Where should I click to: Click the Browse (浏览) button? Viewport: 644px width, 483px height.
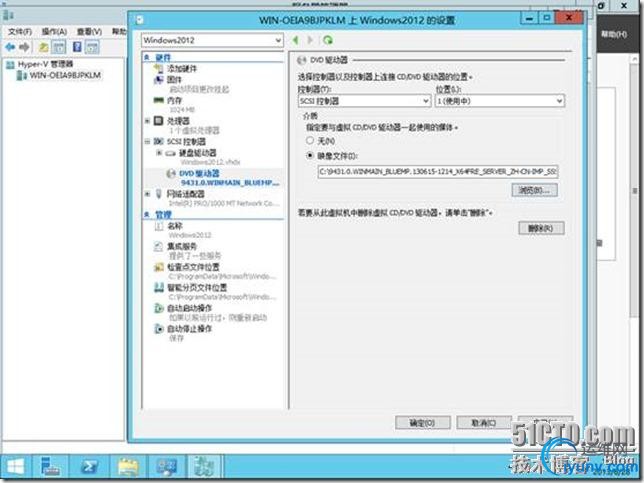[x=534, y=190]
